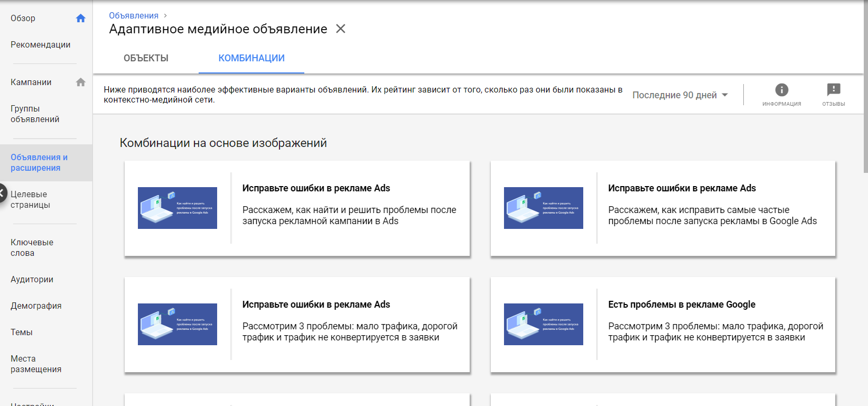Image resolution: width=868 pixels, height=406 pixels.
Task: Open Кампании in the sidebar
Action: tap(31, 82)
